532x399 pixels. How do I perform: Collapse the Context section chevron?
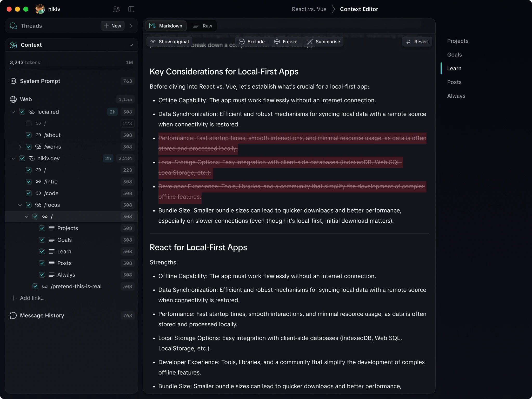point(131,45)
